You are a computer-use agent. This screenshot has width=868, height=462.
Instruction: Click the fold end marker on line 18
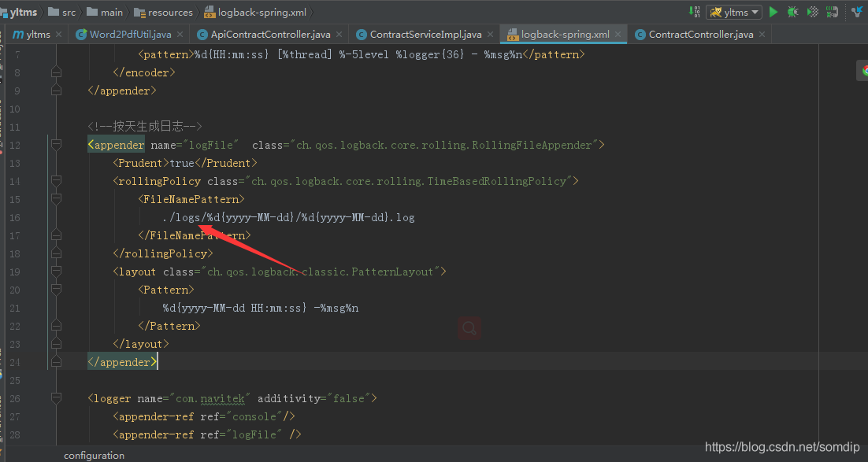click(x=56, y=253)
